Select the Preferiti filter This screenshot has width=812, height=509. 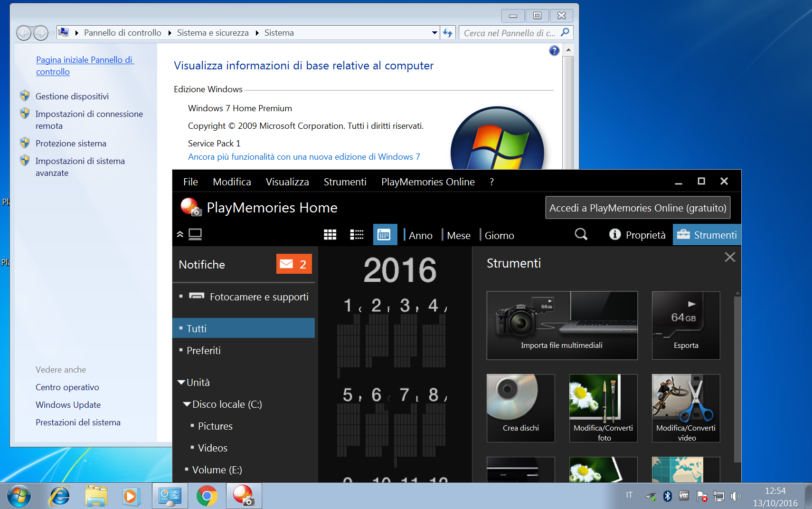click(204, 350)
